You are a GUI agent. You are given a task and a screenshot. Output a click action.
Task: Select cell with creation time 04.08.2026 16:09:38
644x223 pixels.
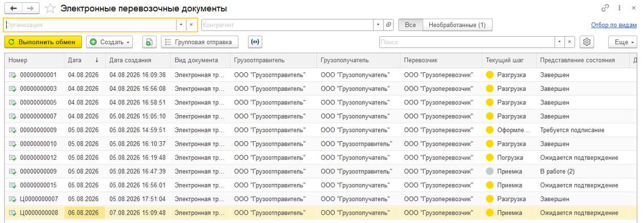tap(138, 75)
